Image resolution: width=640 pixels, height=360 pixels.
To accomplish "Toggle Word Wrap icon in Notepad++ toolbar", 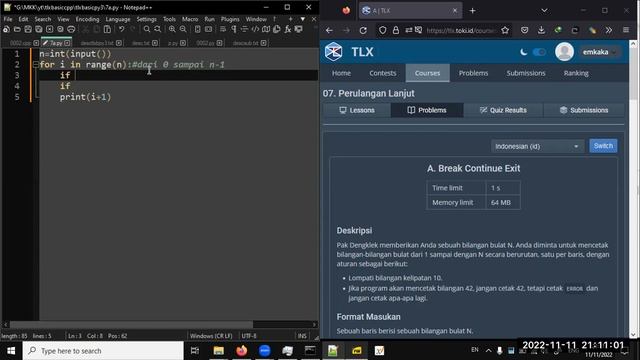I will coord(223,29).
